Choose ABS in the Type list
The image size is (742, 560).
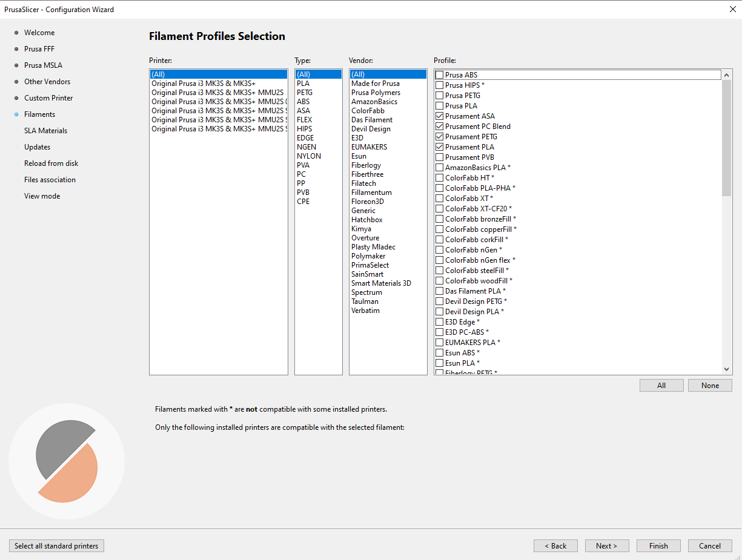[319, 102]
